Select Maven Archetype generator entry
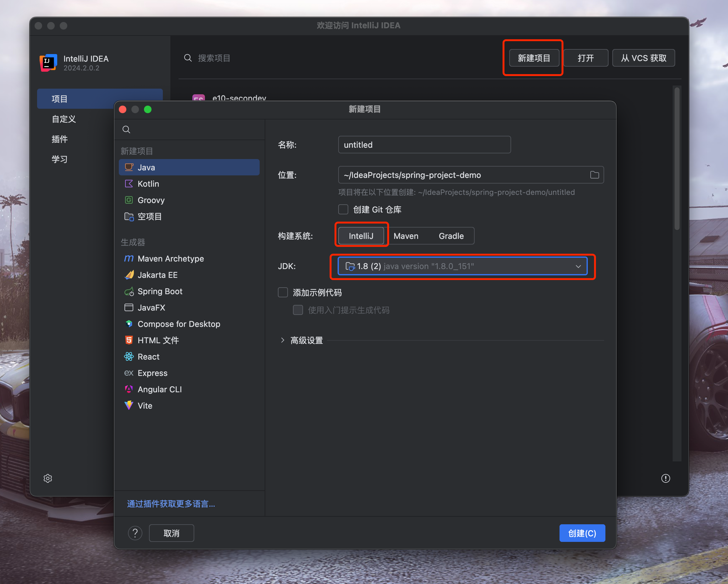 coord(189,259)
